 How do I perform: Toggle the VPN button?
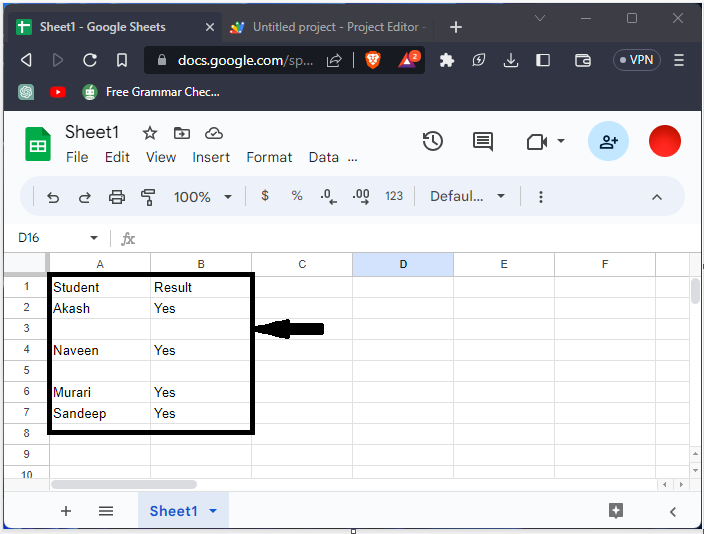[x=637, y=60]
